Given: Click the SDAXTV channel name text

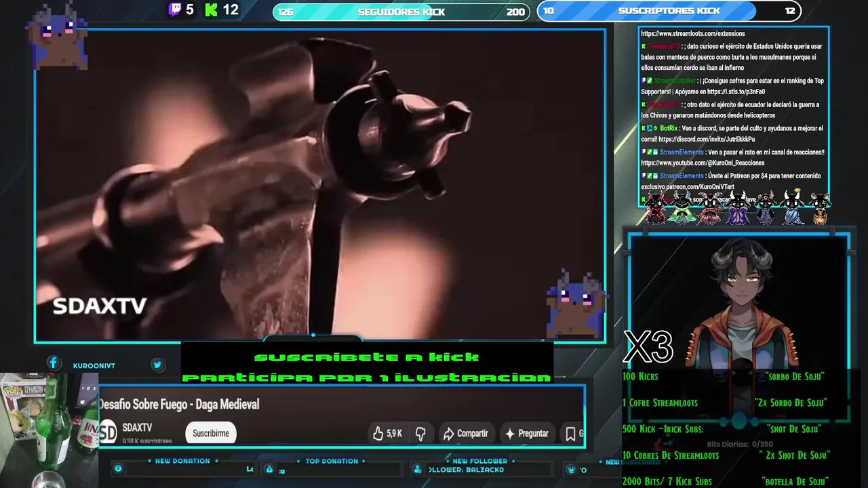Looking at the screenshot, I should coord(137,428).
